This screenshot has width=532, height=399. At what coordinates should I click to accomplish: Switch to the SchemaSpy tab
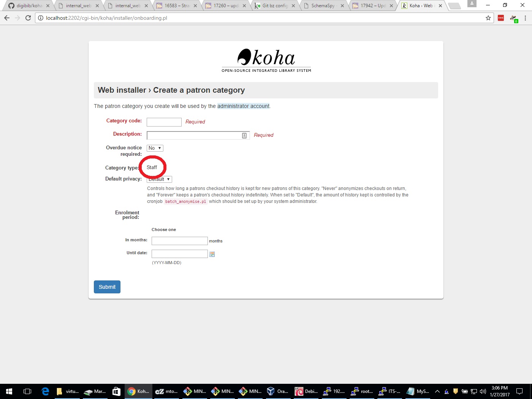click(x=322, y=6)
